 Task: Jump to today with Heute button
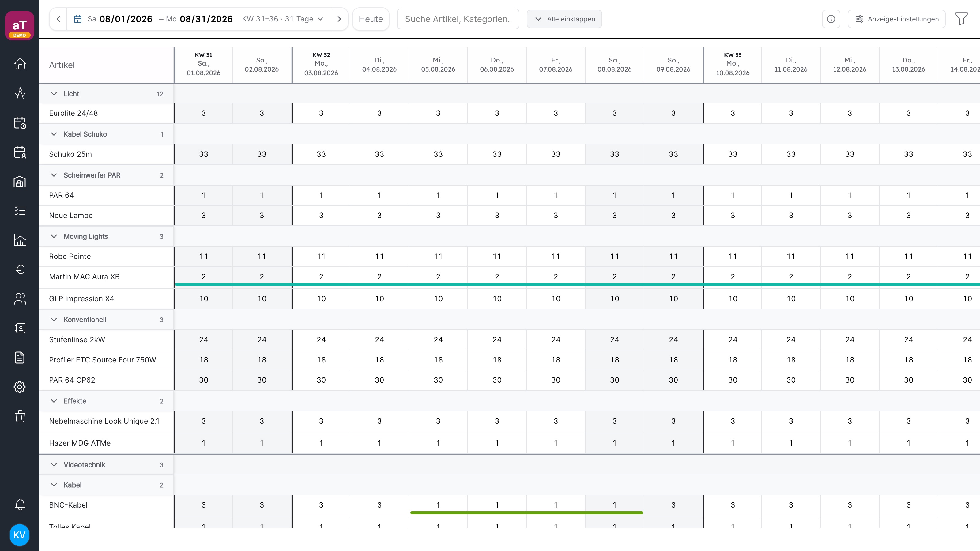point(371,19)
